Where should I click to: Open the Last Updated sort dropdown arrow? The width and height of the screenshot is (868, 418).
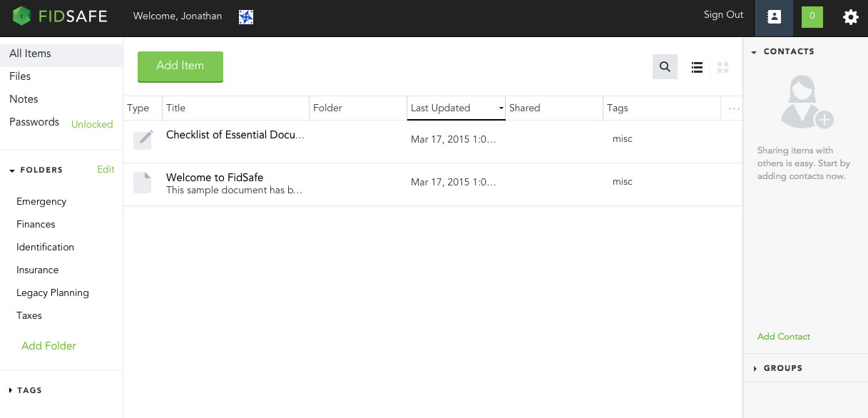[501, 108]
